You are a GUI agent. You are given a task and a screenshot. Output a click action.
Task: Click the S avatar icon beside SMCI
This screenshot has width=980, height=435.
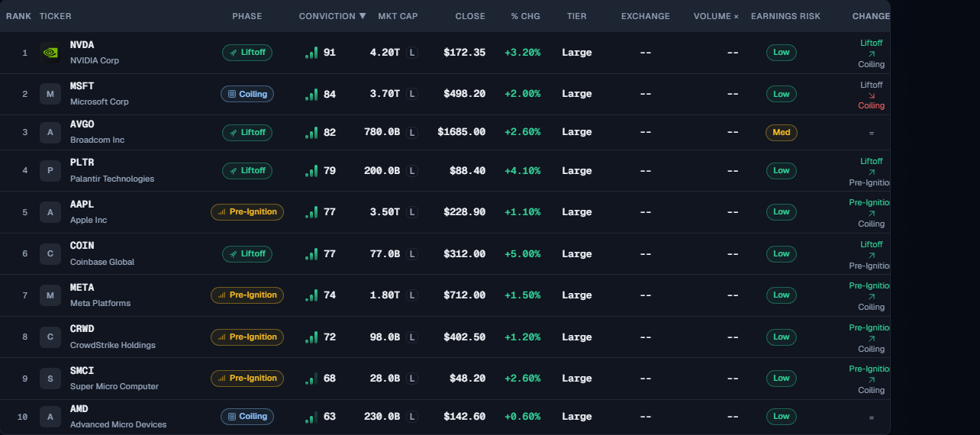tap(50, 379)
